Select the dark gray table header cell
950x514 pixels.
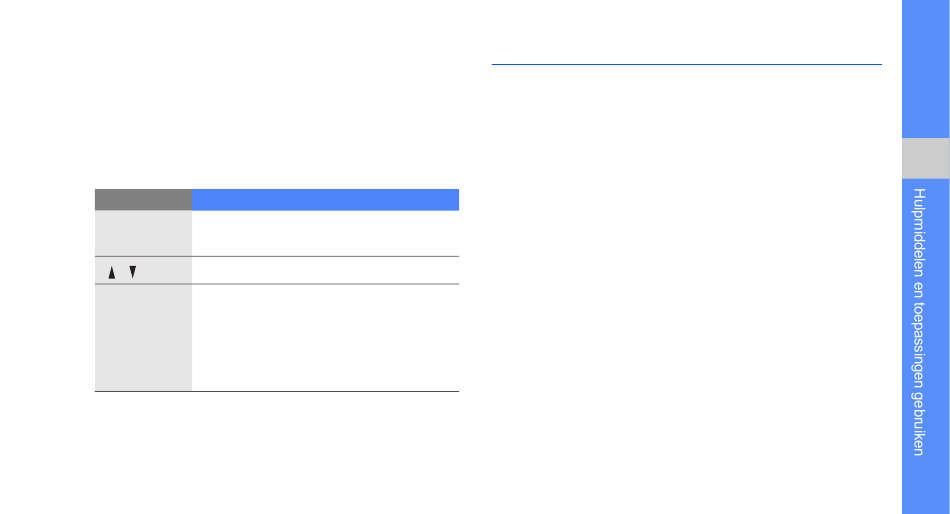coord(144,199)
